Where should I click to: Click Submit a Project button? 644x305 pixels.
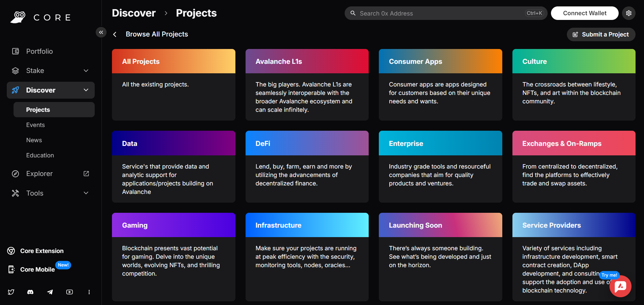tap(601, 34)
